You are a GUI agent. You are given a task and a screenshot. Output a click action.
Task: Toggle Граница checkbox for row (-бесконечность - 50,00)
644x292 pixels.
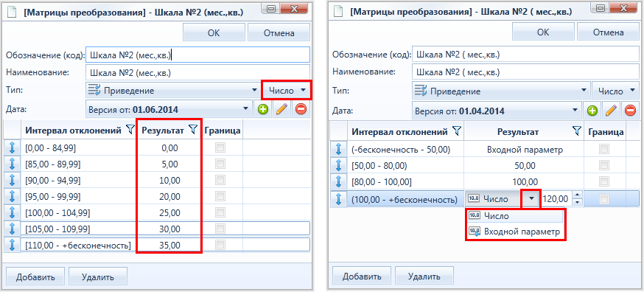pos(603,149)
